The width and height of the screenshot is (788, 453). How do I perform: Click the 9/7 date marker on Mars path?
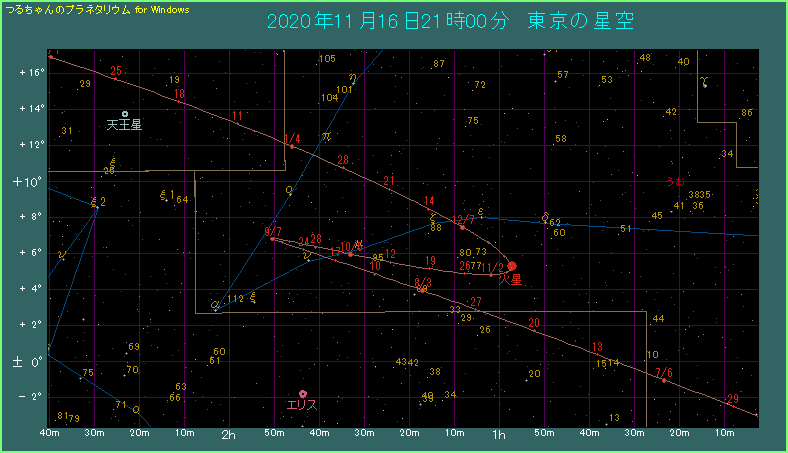(273, 239)
